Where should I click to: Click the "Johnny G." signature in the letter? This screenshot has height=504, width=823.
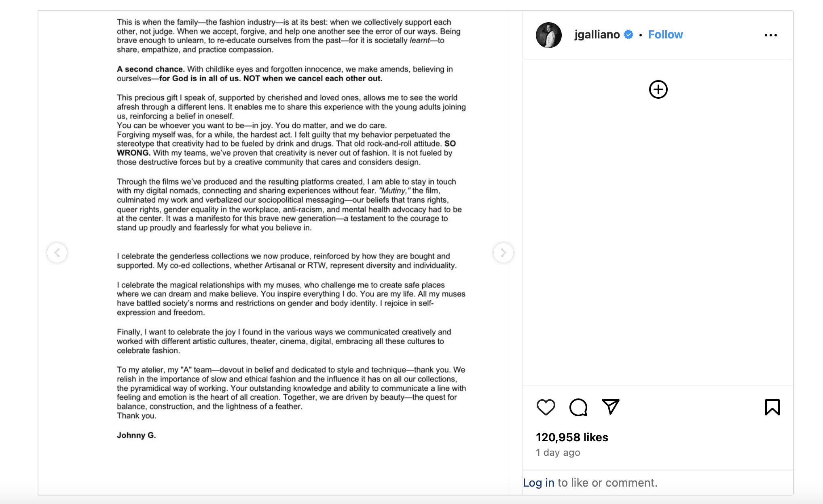[136, 435]
